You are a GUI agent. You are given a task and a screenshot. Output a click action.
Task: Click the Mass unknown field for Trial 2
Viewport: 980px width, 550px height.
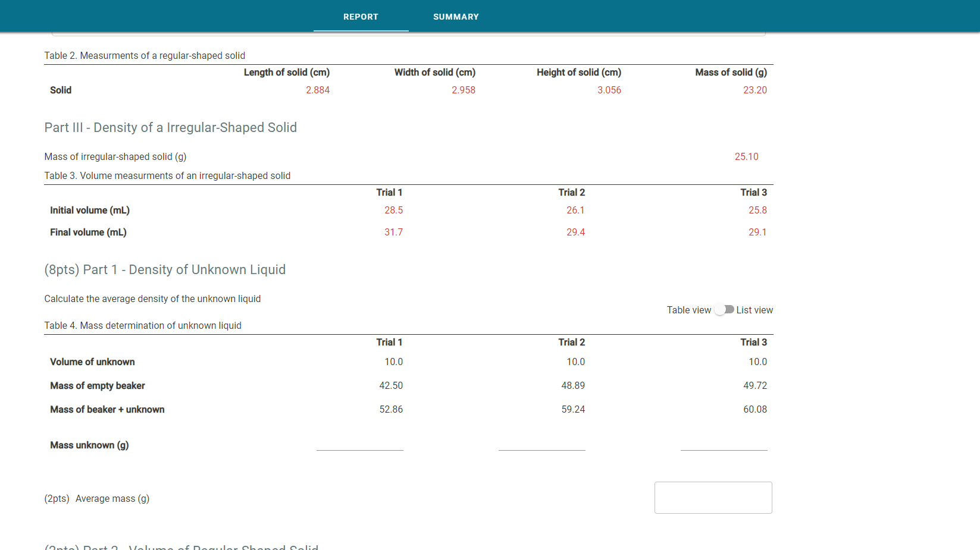(541, 446)
